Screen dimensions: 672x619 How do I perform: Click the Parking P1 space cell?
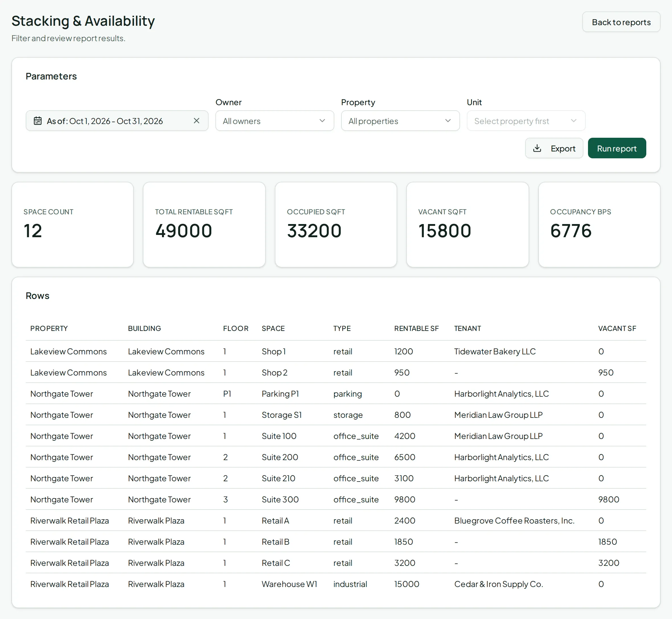pyautogui.click(x=280, y=394)
